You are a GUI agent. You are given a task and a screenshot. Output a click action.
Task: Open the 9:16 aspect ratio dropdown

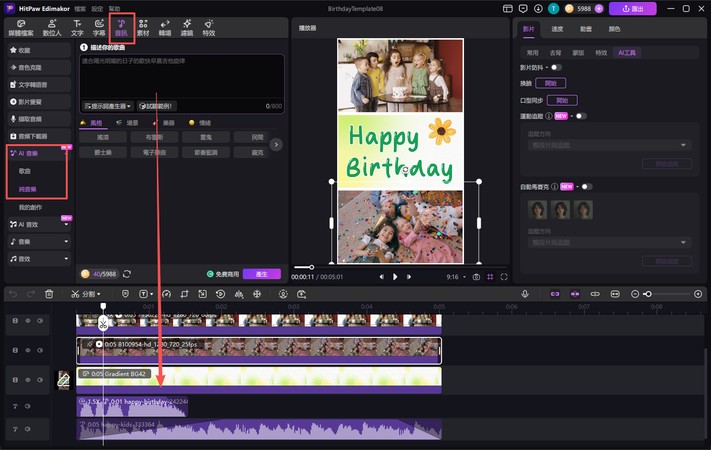(x=456, y=277)
